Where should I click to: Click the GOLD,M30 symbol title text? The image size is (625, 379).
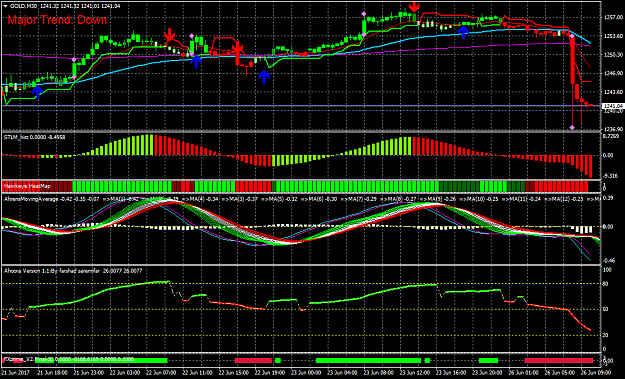coord(24,6)
